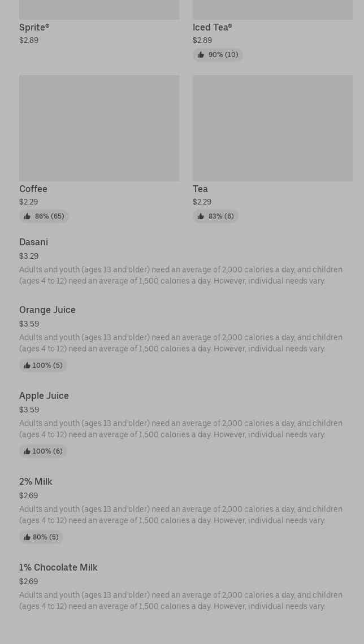Select the Iced Tea item title
The height and width of the screenshot is (644, 364).
tap(212, 27)
